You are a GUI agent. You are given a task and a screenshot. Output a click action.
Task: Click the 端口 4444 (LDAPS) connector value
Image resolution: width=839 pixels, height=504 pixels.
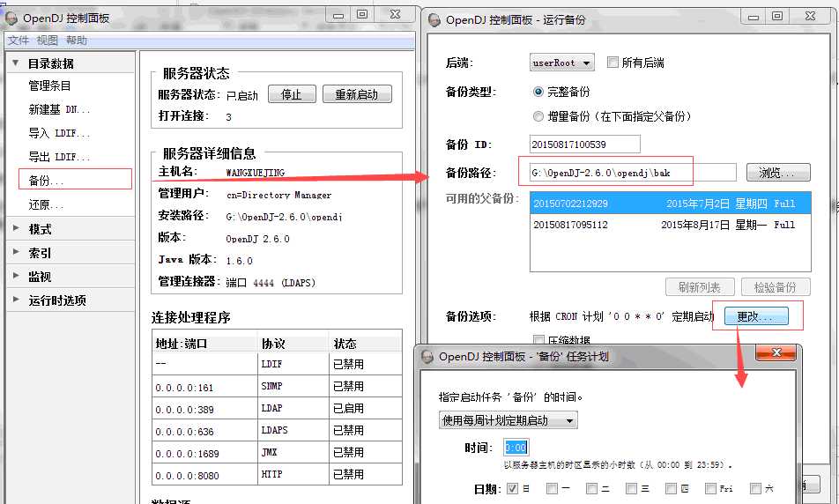(x=271, y=283)
